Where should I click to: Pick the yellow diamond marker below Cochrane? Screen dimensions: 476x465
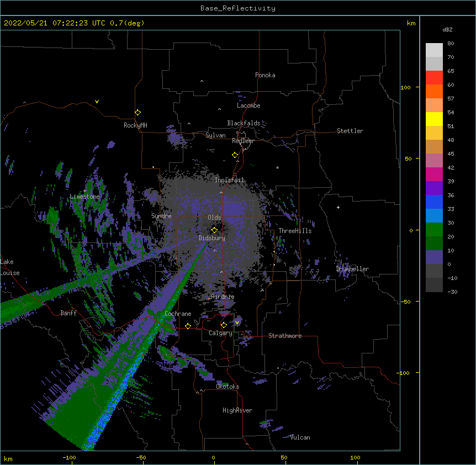[188, 326]
